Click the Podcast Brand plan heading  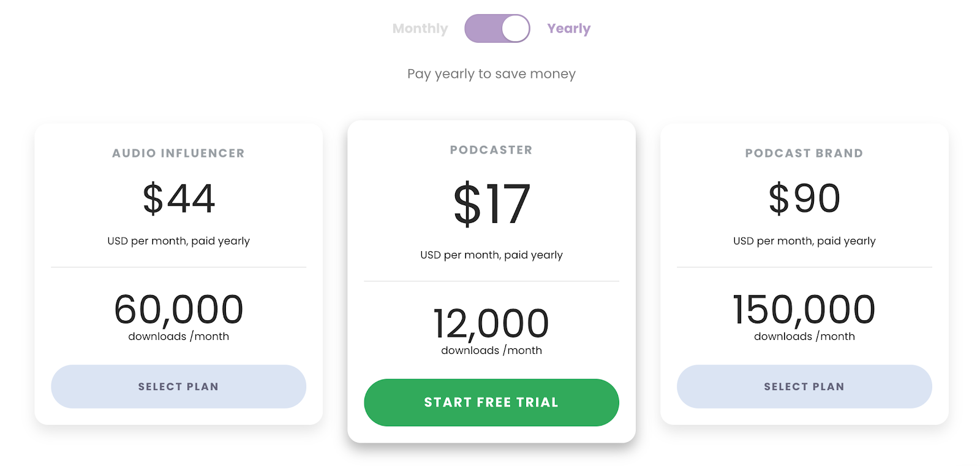(x=804, y=153)
